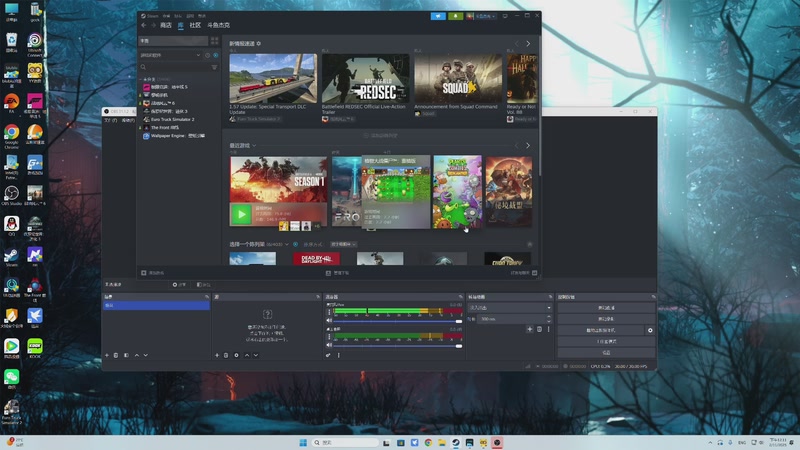Screen dimensions: 800x450
Task: Add a scene with plus icon in OBS
Action: click(x=107, y=355)
